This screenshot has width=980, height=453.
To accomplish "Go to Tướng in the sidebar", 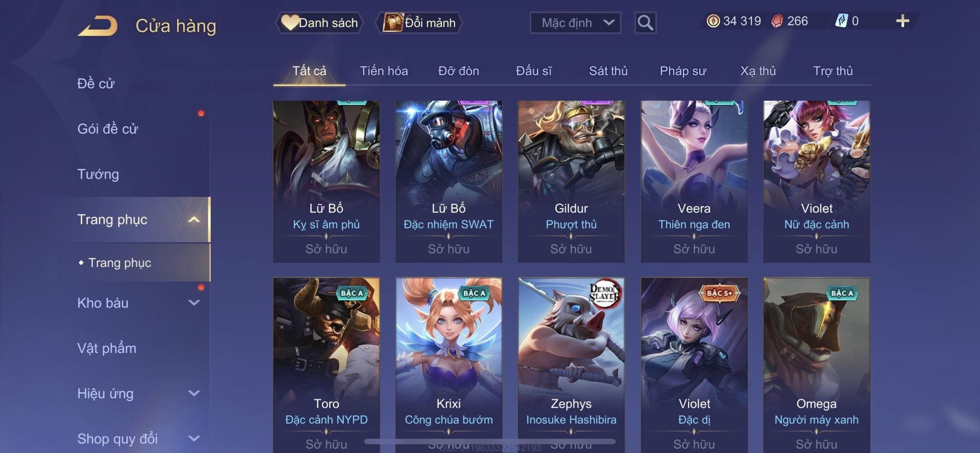I will point(98,174).
